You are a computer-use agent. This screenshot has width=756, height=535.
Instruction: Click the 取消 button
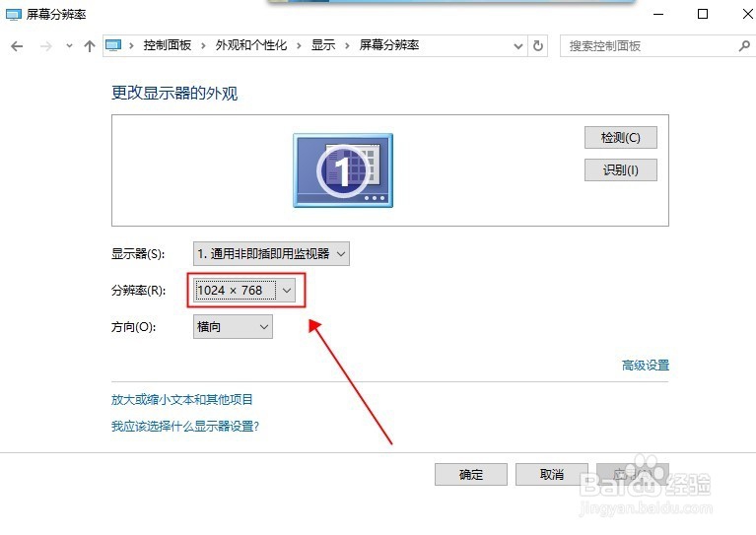(552, 474)
